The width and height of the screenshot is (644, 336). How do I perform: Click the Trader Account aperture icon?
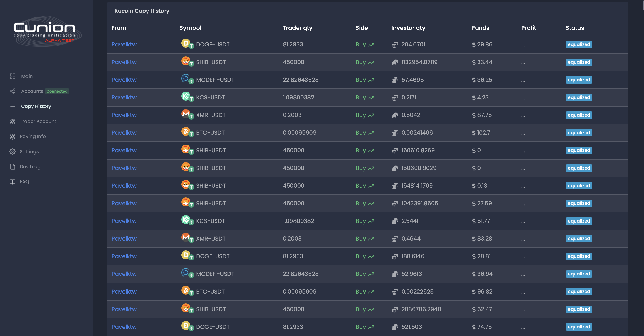pos(13,121)
